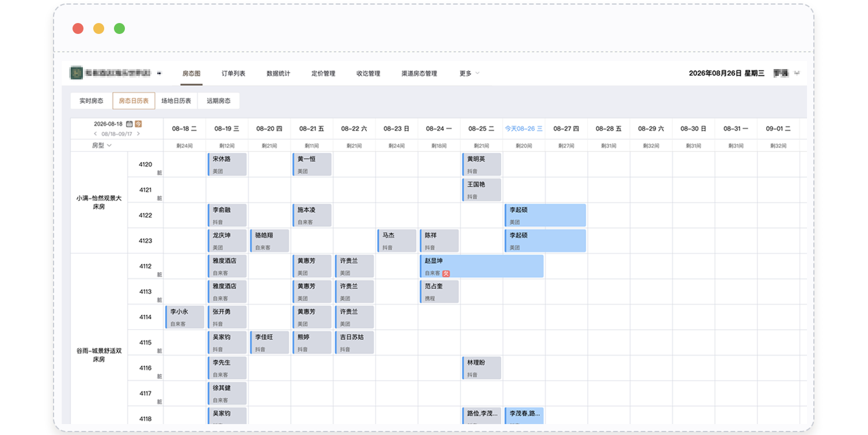
Task: Switch to the 订单列表 tab
Action: click(233, 73)
